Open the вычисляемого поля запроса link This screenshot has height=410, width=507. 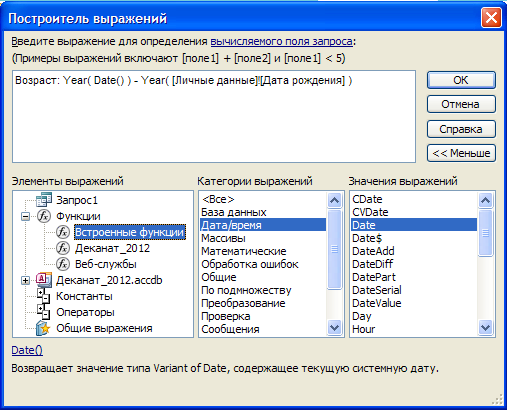click(x=281, y=41)
